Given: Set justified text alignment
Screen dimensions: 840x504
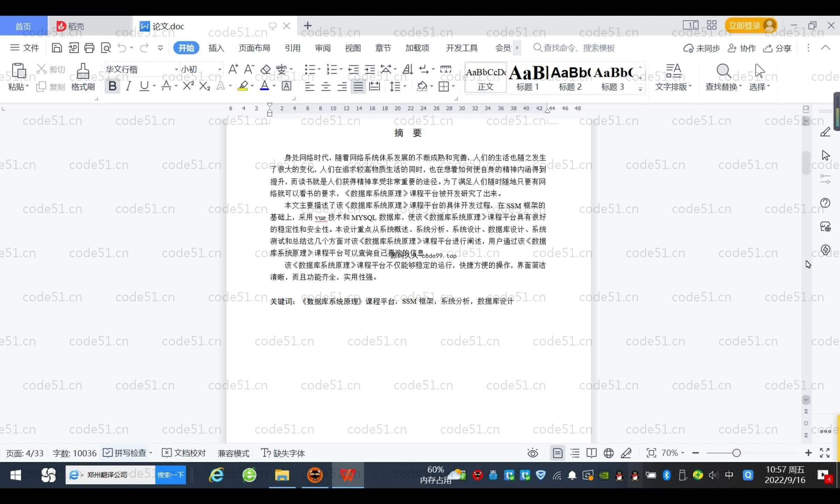Looking at the screenshot, I should coord(358,86).
